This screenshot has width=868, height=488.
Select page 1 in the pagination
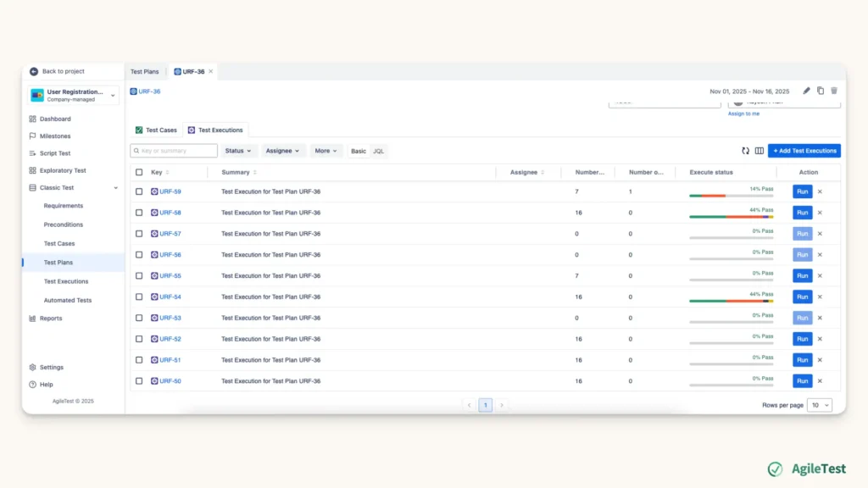click(x=486, y=405)
